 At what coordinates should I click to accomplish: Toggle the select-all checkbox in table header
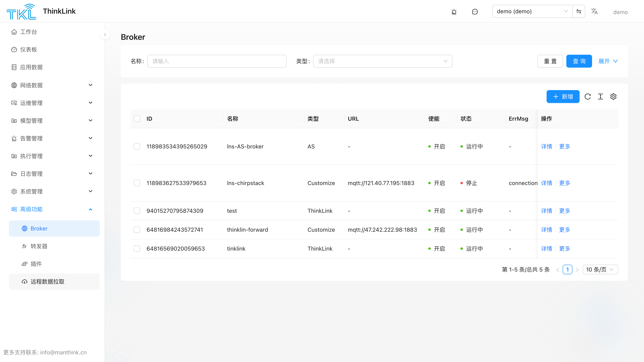(x=137, y=118)
